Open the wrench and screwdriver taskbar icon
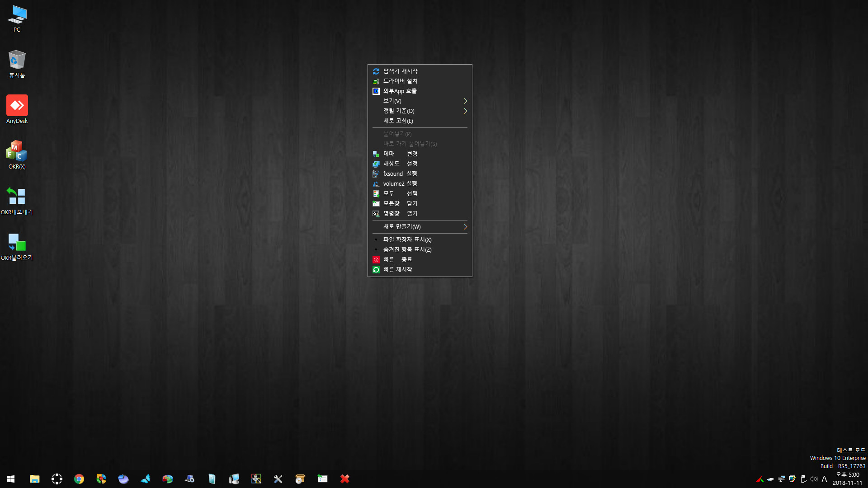This screenshot has height=488, width=868. (x=278, y=479)
